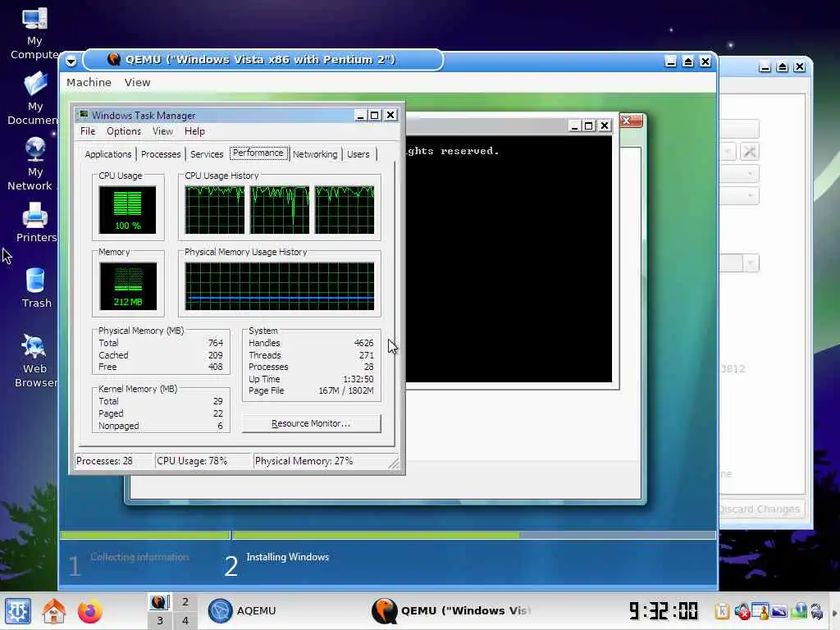
Task: Switch to the Services tab
Action: (207, 154)
